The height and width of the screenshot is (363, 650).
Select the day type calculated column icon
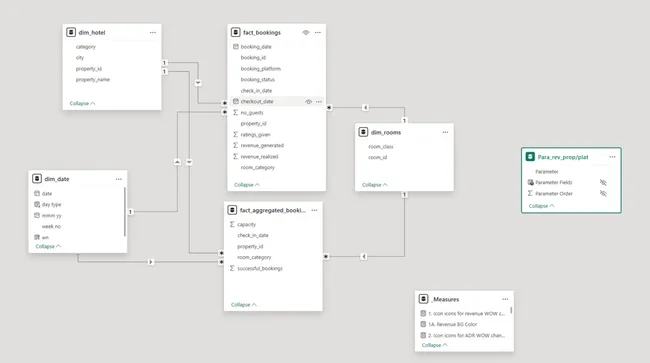coord(37,204)
